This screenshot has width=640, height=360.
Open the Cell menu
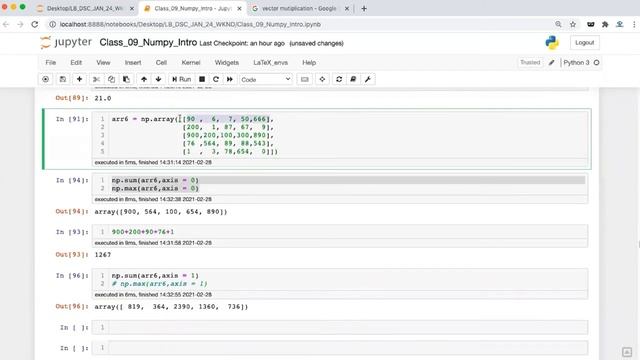(161, 62)
